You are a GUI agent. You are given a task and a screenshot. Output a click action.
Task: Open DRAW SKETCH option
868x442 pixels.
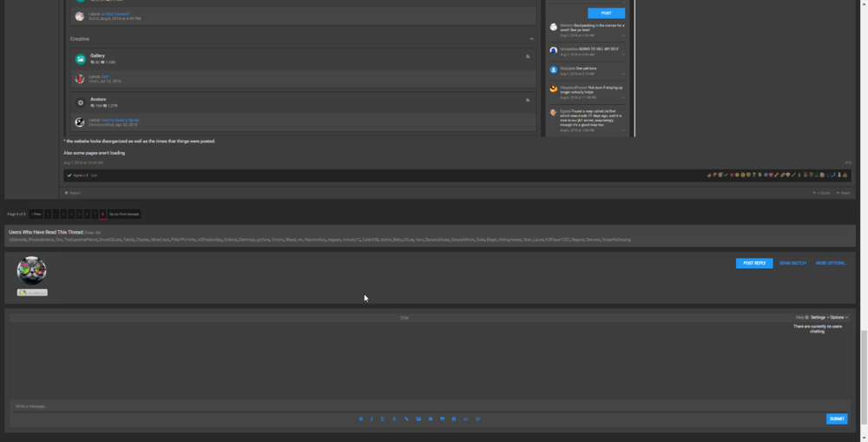792,263
